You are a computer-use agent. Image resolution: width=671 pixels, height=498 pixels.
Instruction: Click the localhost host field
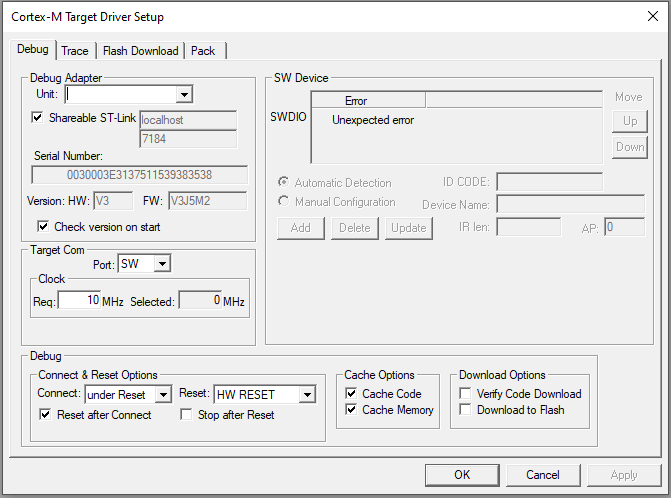click(x=188, y=120)
